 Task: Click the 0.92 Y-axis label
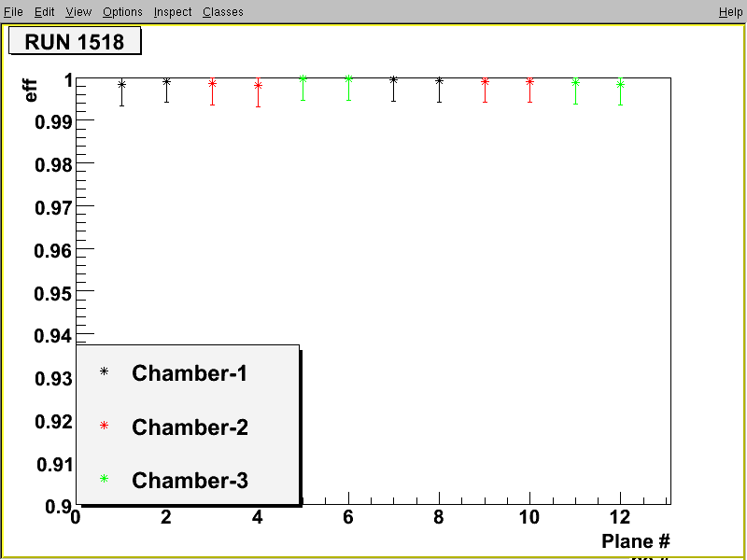[54, 422]
